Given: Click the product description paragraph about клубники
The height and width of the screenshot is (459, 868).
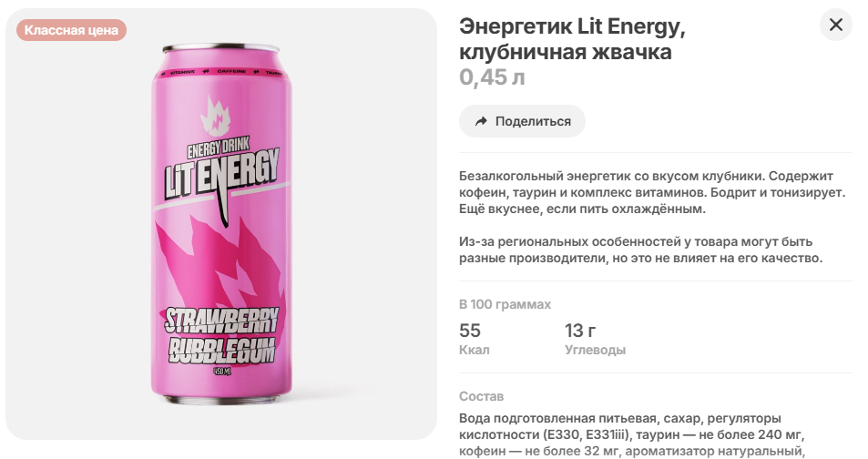Looking at the screenshot, I should (652, 192).
